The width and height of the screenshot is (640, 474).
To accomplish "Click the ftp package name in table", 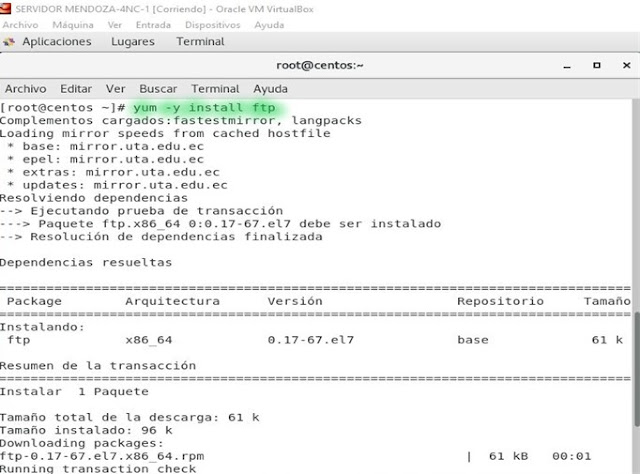I will 18,340.
